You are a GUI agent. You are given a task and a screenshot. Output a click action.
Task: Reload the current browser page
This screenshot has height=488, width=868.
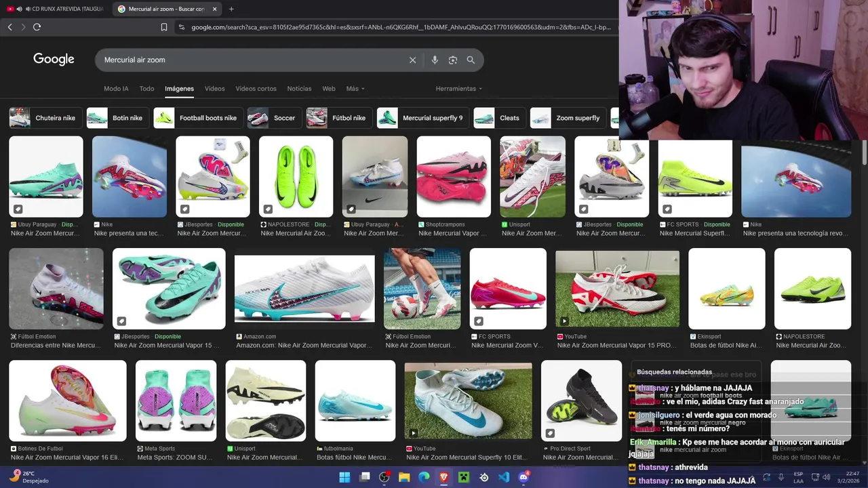pos(37,27)
